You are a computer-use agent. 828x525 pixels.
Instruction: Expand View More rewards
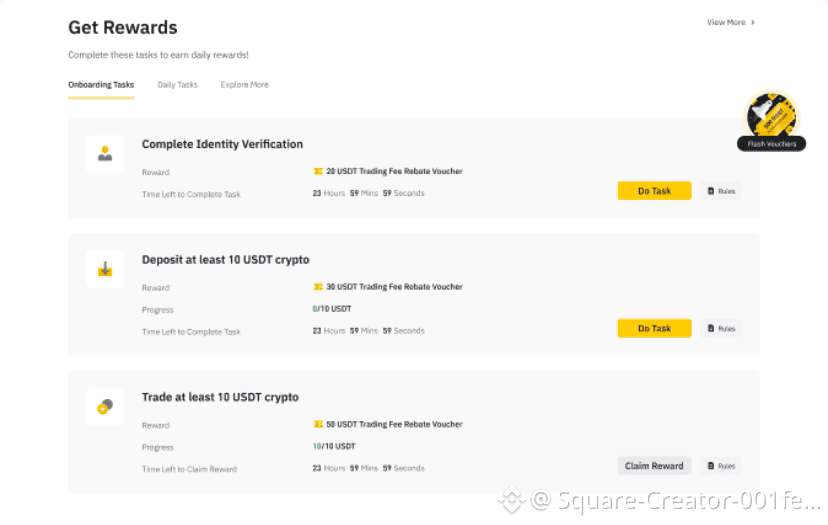pyautogui.click(x=731, y=22)
